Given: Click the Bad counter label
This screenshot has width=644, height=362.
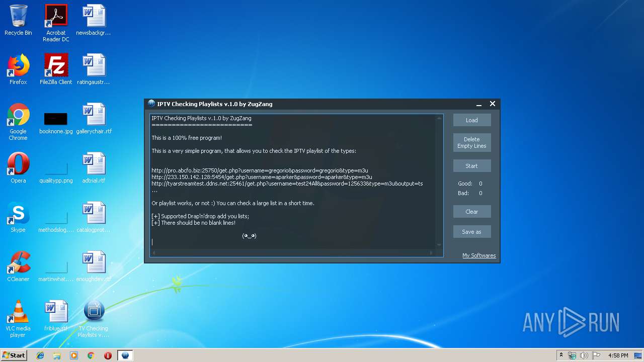Looking at the screenshot, I should tap(463, 193).
